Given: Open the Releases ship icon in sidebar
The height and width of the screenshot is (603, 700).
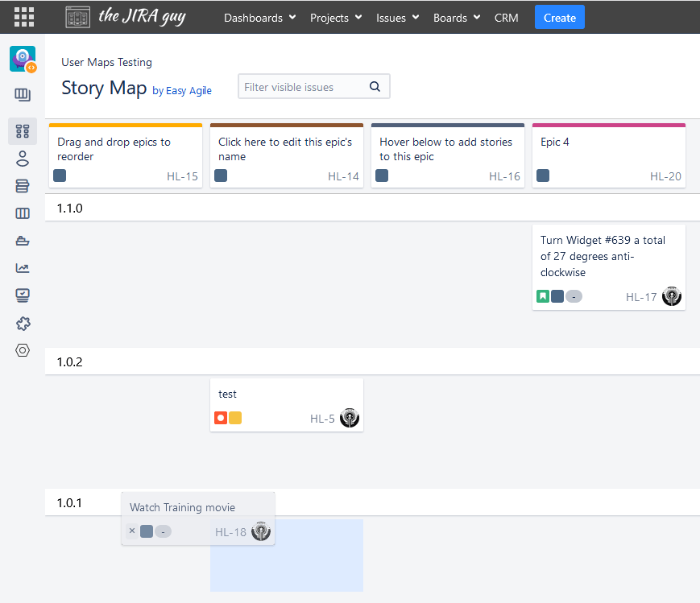Looking at the screenshot, I should pos(23,241).
